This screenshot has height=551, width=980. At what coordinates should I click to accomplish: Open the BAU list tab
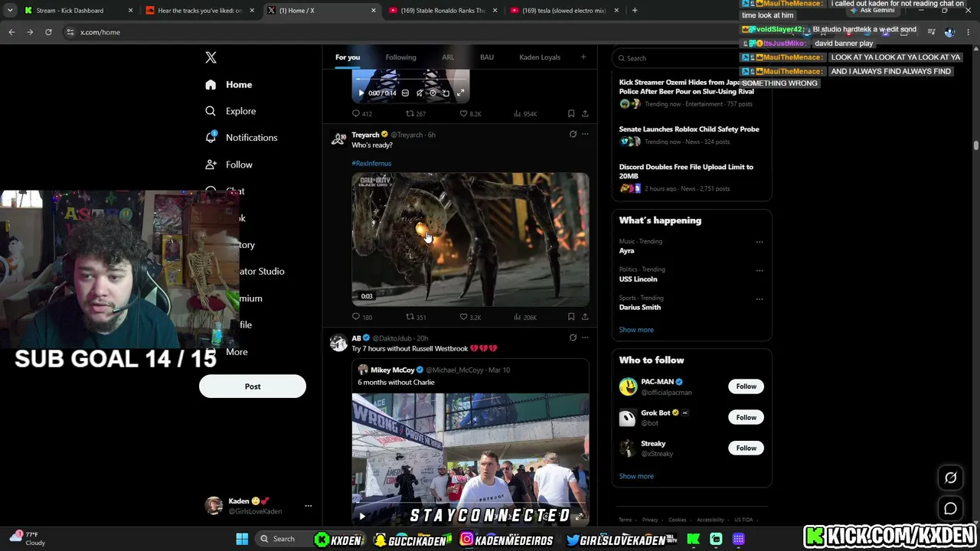487,57
